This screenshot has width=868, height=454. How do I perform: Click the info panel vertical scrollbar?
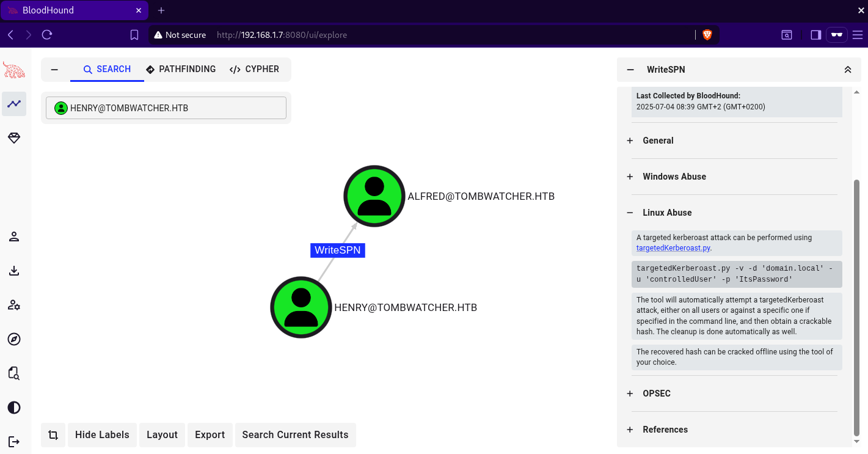point(856,306)
